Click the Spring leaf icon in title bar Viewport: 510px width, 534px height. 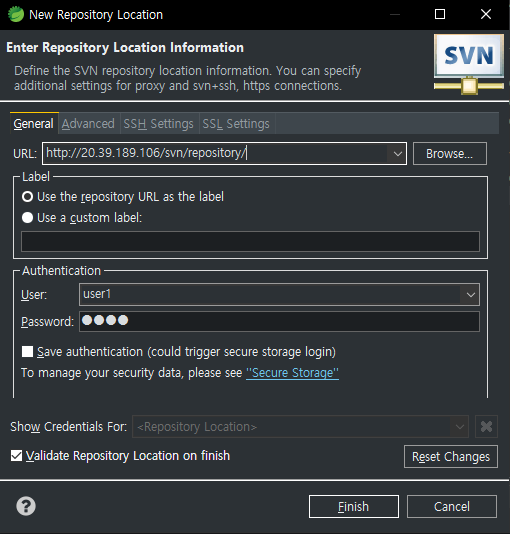16,14
